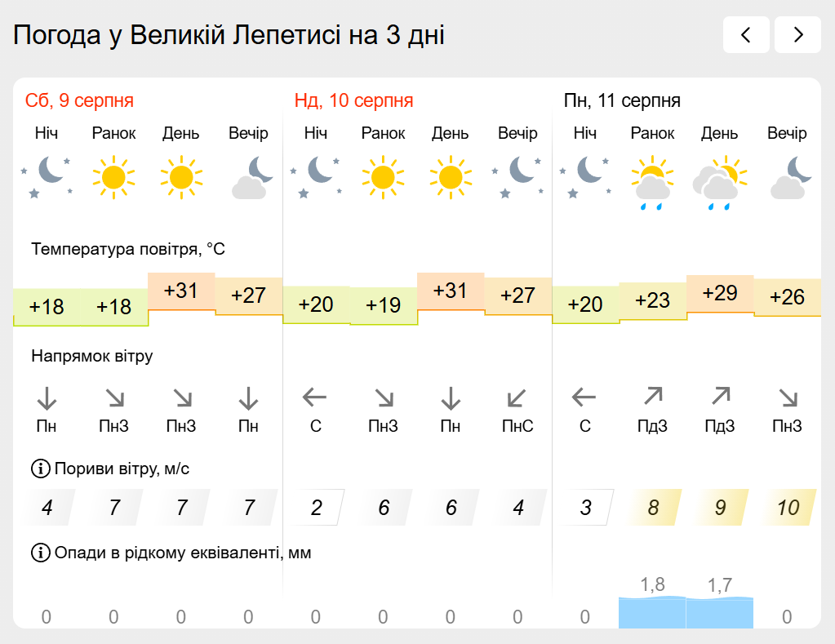The image size is (835, 644).
Task: Click the next days right arrow button
Action: (797, 34)
